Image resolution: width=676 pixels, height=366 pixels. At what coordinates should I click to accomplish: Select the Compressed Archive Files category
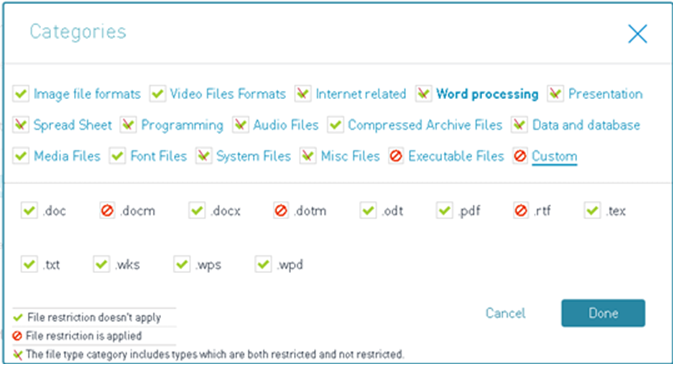tap(425, 125)
